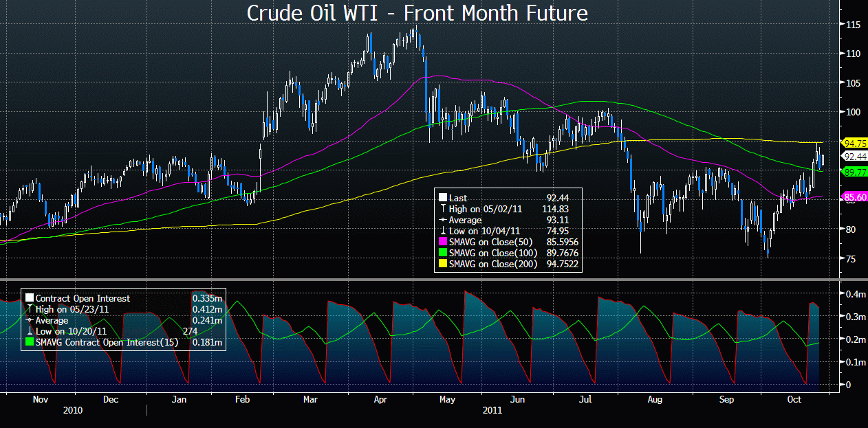868x428 pixels.
Task: Click the white Contract Open Interest legend square
Action: pyautogui.click(x=29, y=298)
